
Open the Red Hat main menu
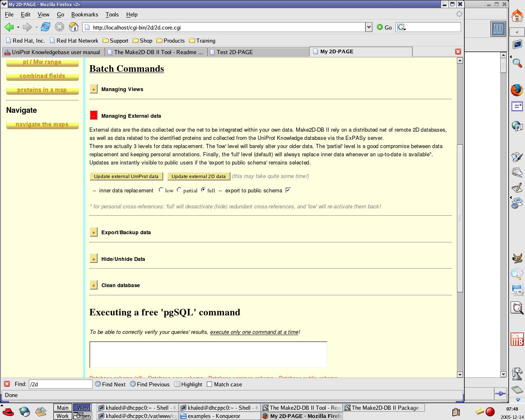[x=8, y=411]
